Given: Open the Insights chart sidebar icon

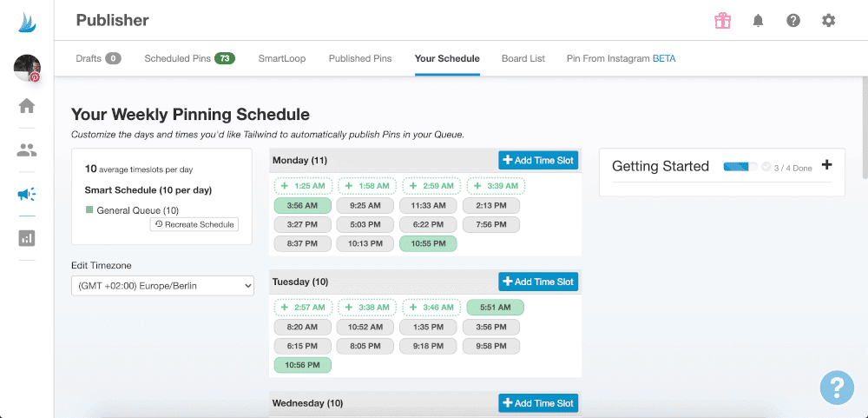Looking at the screenshot, I should (x=27, y=238).
